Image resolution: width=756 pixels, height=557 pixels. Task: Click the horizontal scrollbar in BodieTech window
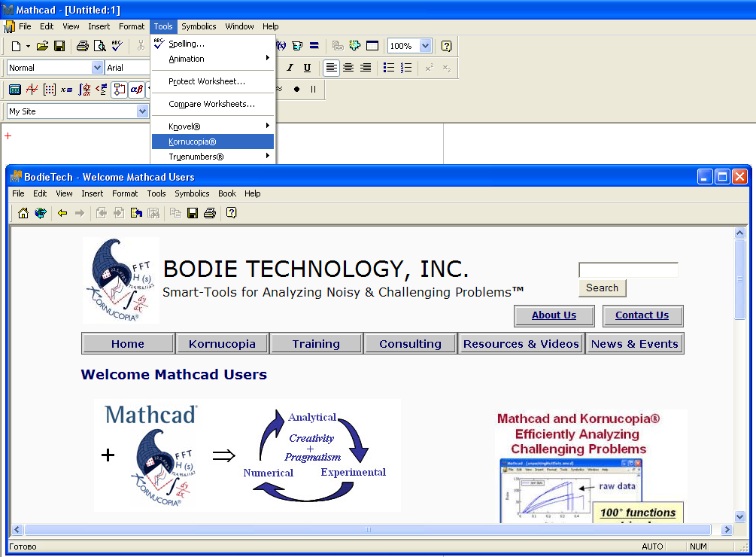tap(368, 529)
